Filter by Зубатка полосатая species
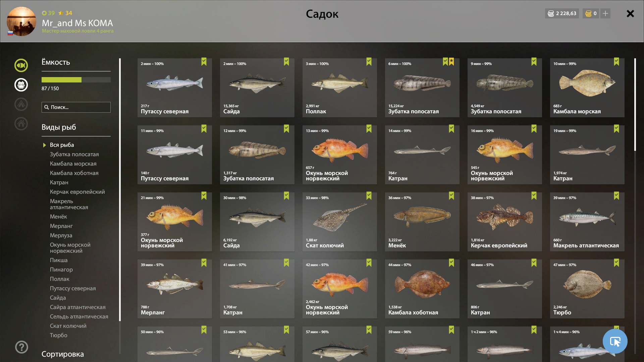 74,154
